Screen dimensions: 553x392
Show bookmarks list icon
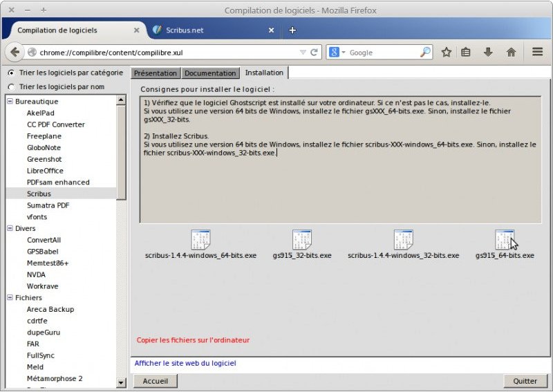pyautogui.click(x=466, y=53)
